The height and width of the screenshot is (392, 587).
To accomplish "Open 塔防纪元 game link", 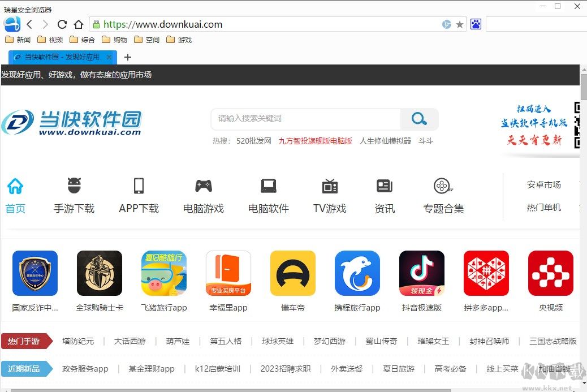I will tap(78, 341).
